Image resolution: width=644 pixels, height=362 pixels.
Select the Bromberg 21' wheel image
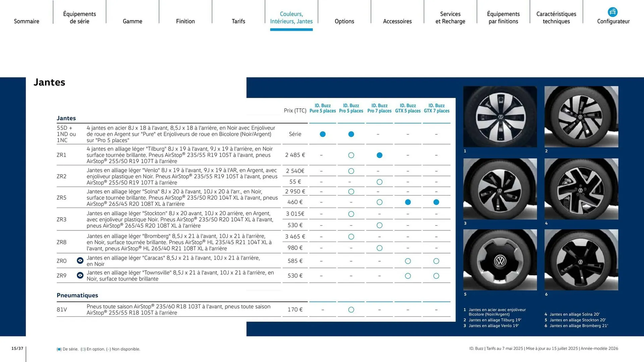(x=581, y=260)
